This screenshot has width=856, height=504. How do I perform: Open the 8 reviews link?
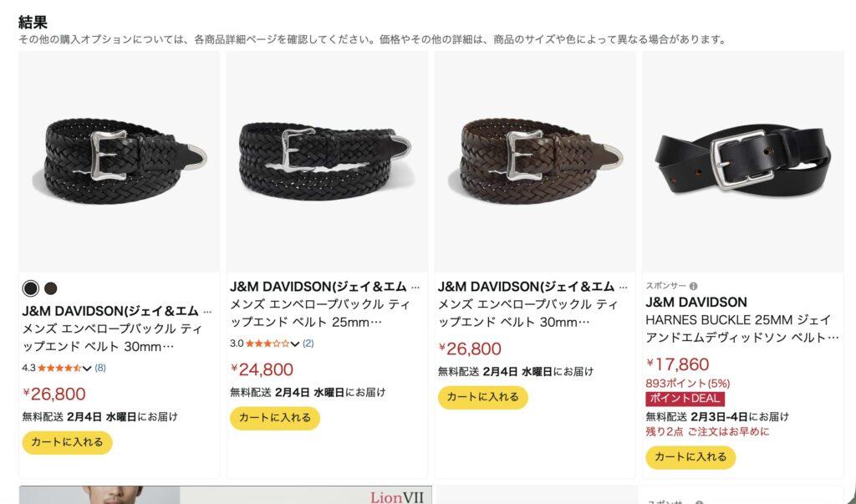click(x=100, y=368)
